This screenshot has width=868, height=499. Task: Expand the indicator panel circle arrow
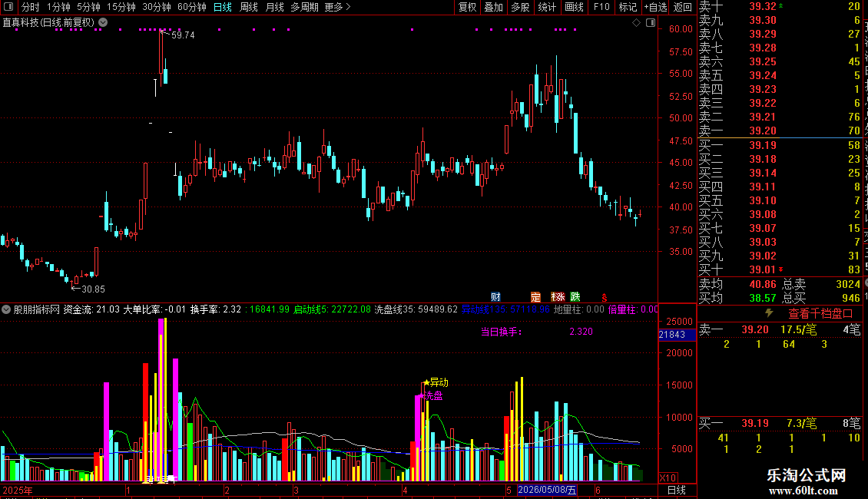6,309
